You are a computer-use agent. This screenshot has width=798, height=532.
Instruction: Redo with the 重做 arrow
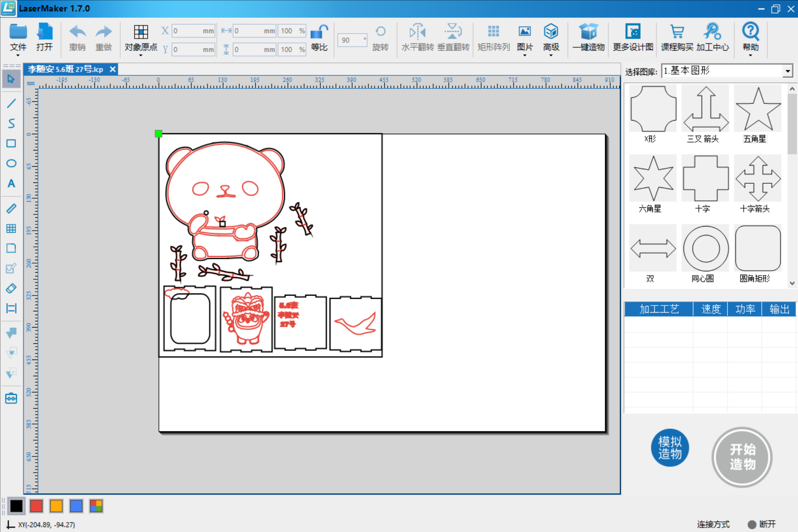click(x=103, y=32)
